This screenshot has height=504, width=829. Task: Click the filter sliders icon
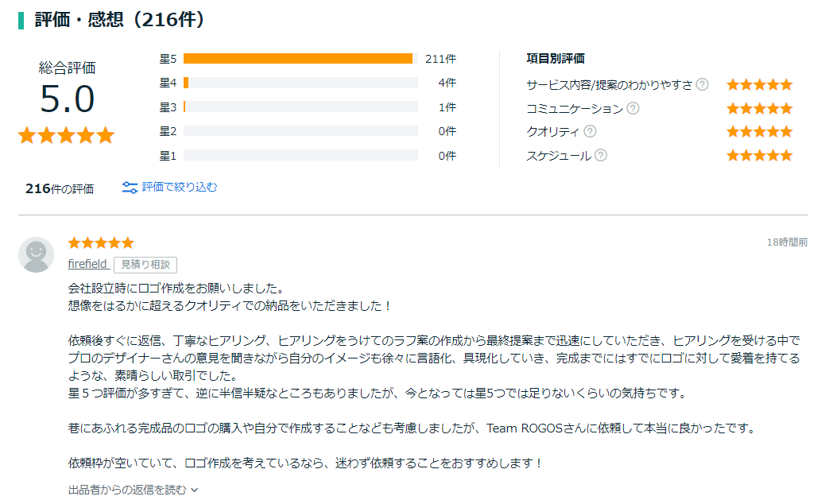[x=130, y=188]
